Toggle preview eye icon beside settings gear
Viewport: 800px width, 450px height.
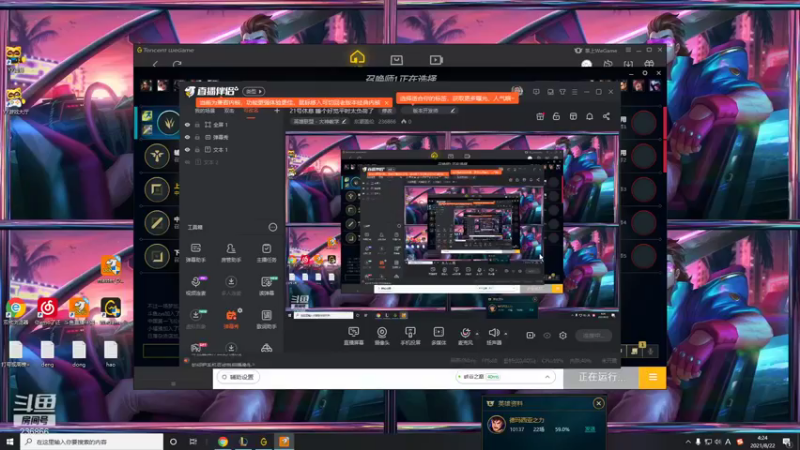(x=547, y=335)
